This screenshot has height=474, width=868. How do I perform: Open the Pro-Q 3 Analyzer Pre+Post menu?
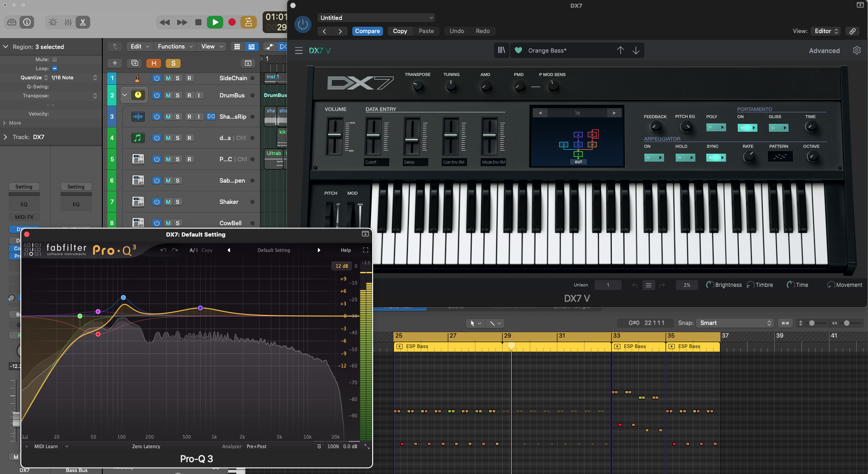pyautogui.click(x=256, y=446)
